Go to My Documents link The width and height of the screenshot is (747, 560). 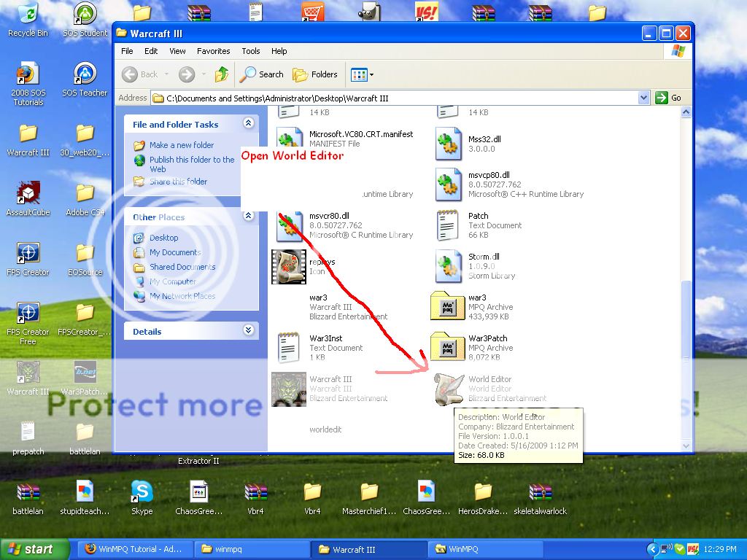click(175, 252)
